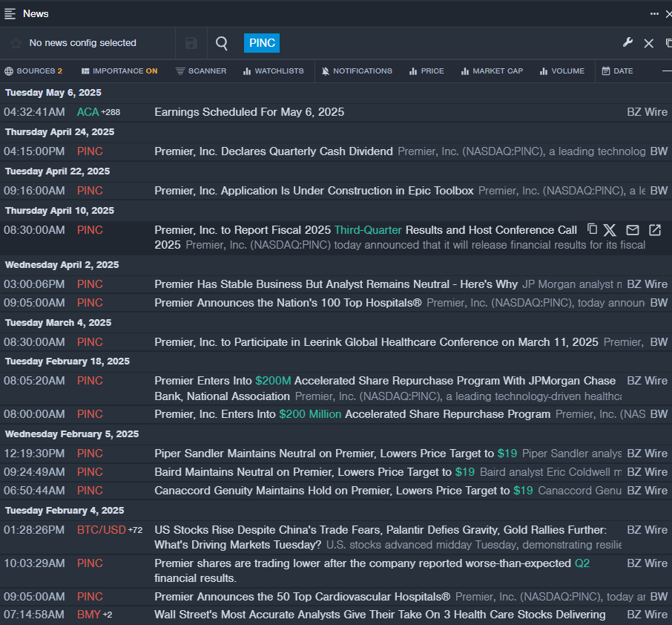This screenshot has width=672, height=625.
Task: Share Third-Quarter Results story on X
Action: pos(610,230)
